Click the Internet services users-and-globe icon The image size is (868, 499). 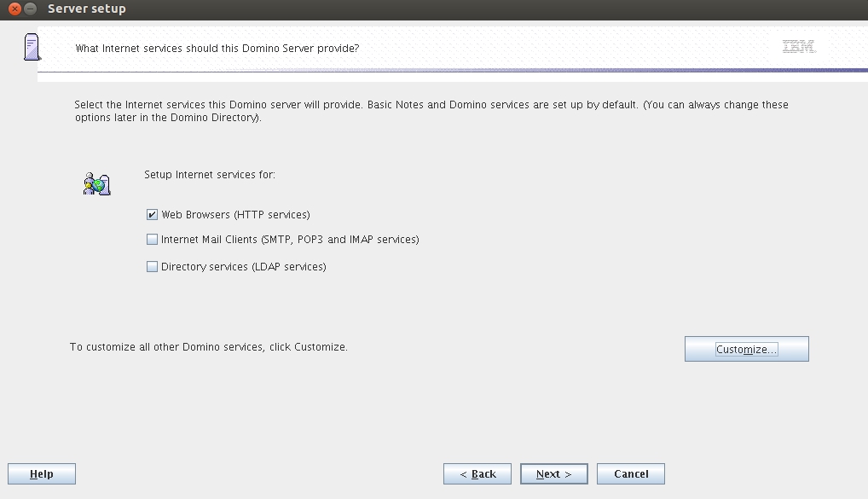96,183
